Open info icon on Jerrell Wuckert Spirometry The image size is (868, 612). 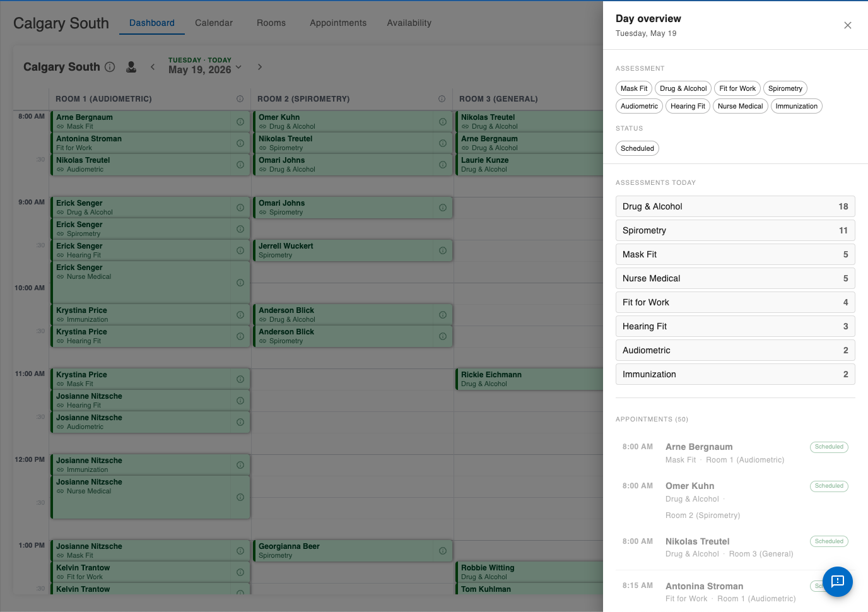pyautogui.click(x=443, y=250)
